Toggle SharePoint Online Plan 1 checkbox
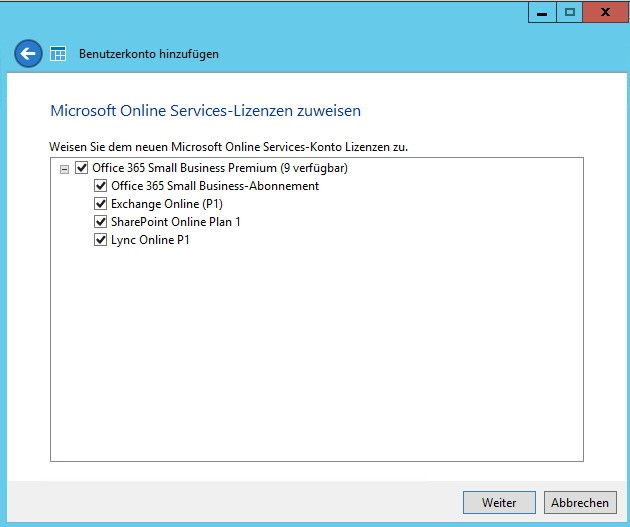The height and width of the screenshot is (527, 630). coord(100,222)
